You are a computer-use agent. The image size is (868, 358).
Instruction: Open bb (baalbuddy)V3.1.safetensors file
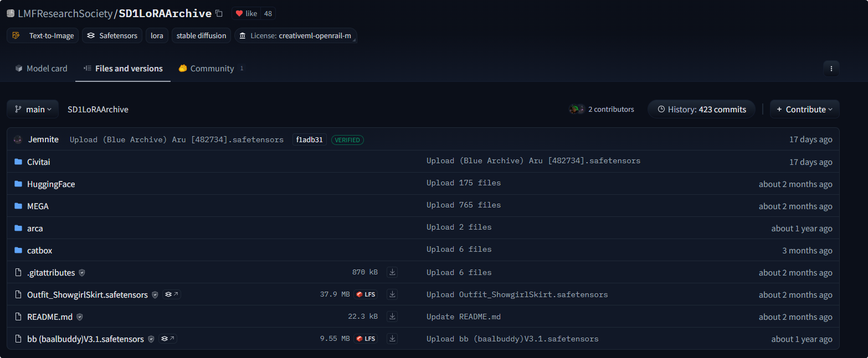85,339
